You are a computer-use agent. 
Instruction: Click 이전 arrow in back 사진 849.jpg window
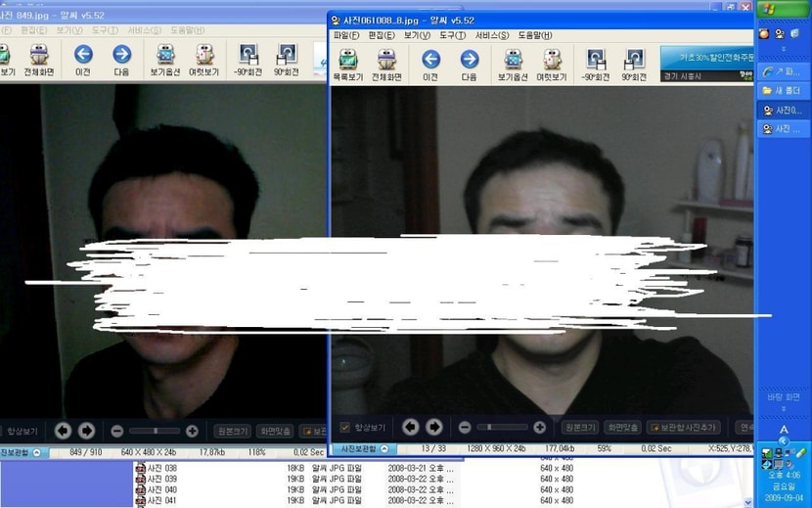(83, 61)
